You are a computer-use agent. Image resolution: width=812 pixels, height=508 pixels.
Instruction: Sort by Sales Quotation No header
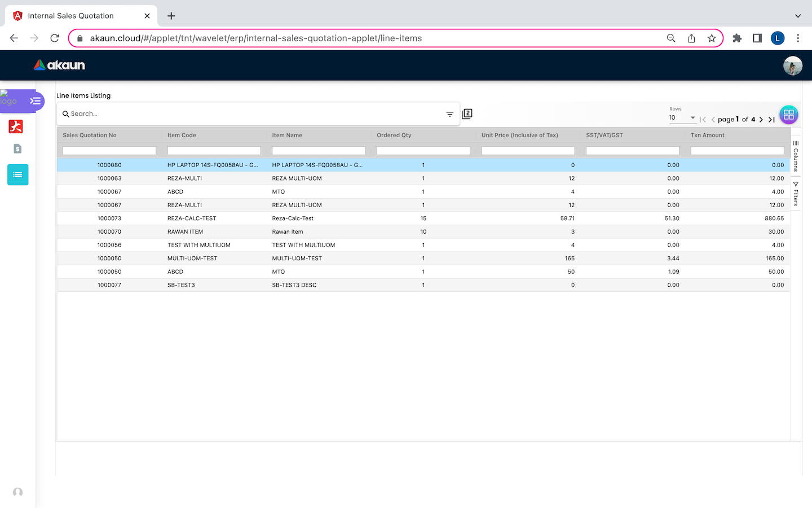tap(90, 135)
